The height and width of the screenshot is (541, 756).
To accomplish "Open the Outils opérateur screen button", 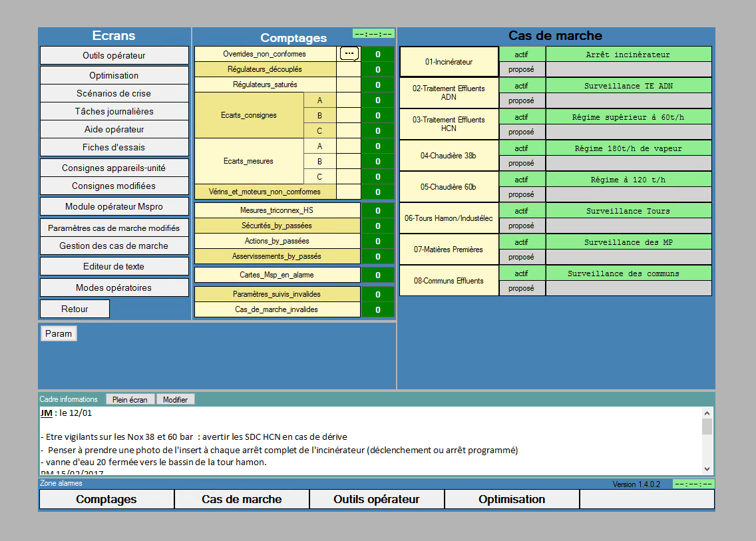I will click(114, 55).
